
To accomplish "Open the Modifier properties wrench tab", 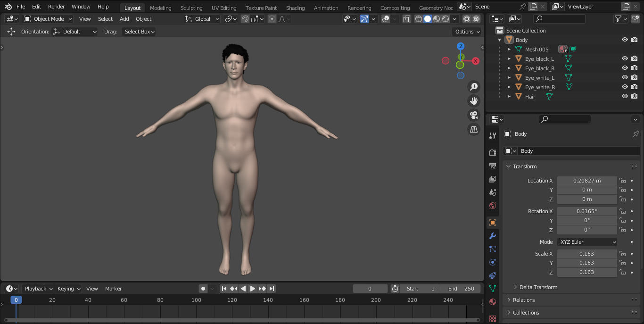I will click(493, 236).
